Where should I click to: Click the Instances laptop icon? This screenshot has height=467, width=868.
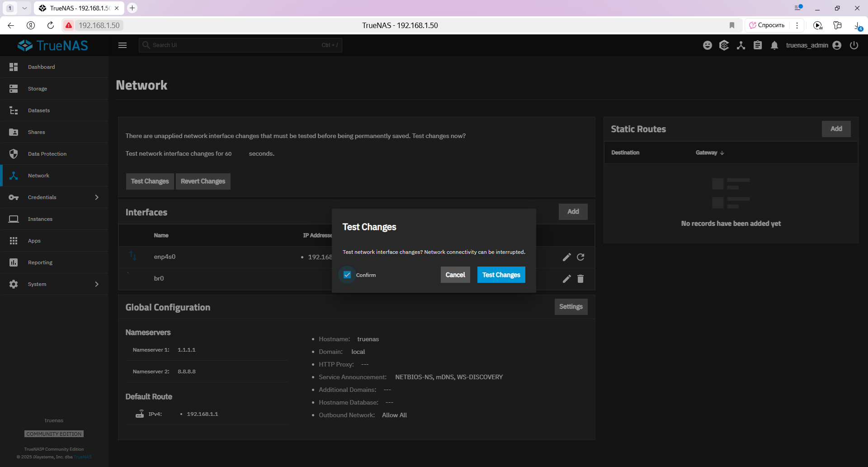coord(14,219)
